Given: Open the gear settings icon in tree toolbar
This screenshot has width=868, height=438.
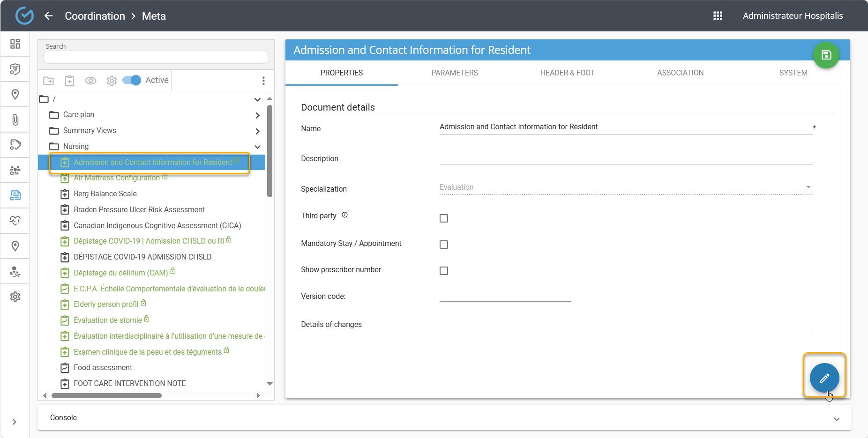Looking at the screenshot, I should pyautogui.click(x=112, y=81).
